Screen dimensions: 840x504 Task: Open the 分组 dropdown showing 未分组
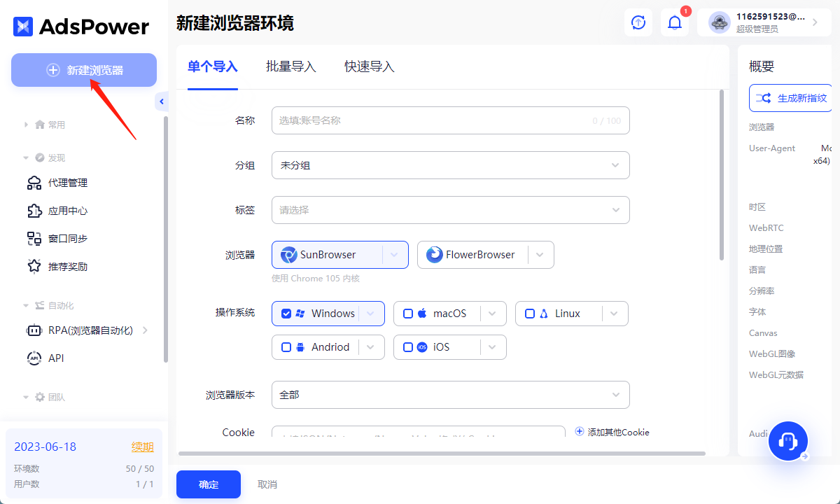tap(451, 165)
